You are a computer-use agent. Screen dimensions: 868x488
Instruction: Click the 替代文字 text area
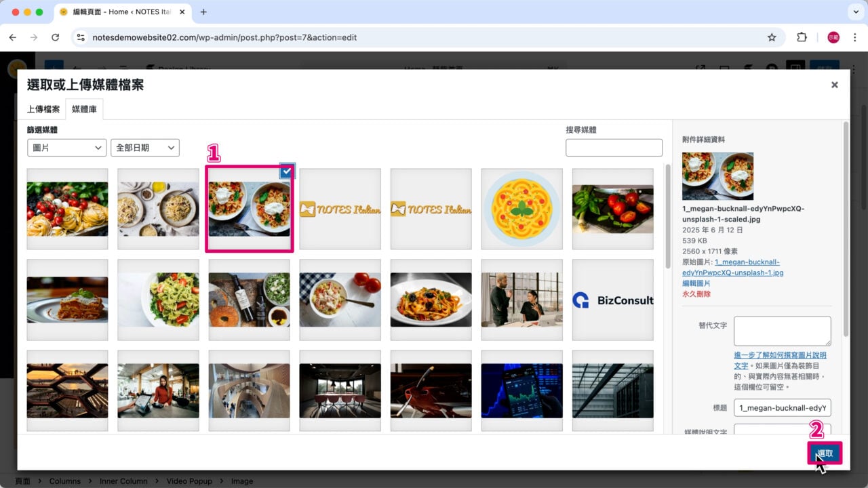click(782, 331)
